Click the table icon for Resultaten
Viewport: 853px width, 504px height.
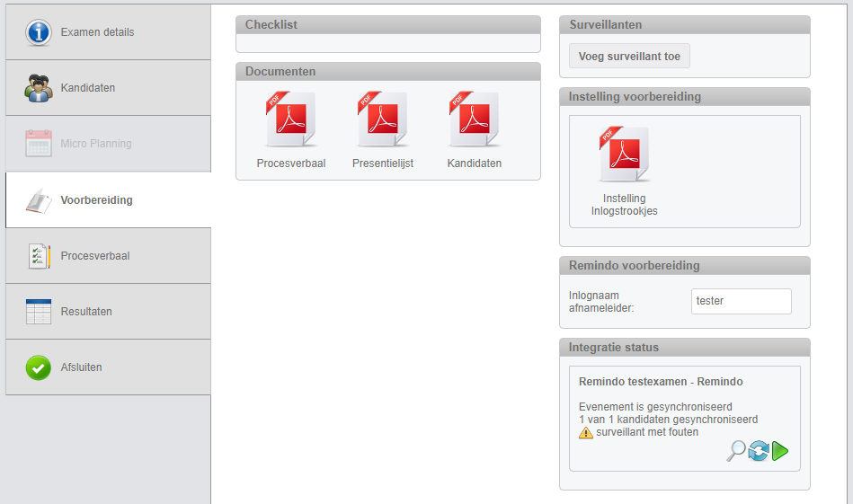pos(39,312)
